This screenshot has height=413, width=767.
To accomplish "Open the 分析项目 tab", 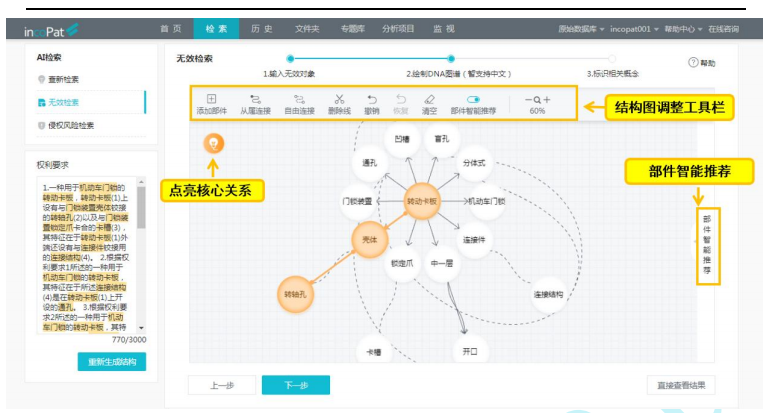I will [x=398, y=29].
